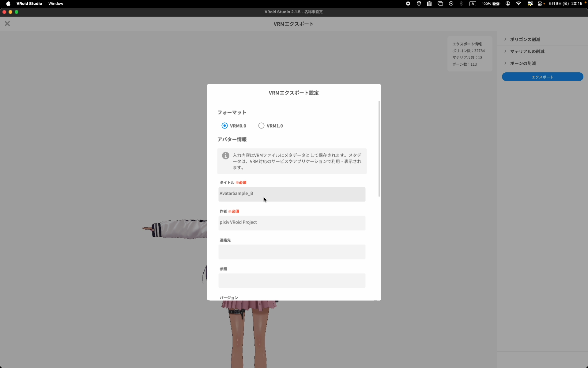Image resolution: width=588 pixels, height=368 pixels.
Task: Click the screen mirroring displays icon
Action: pyautogui.click(x=530, y=4)
